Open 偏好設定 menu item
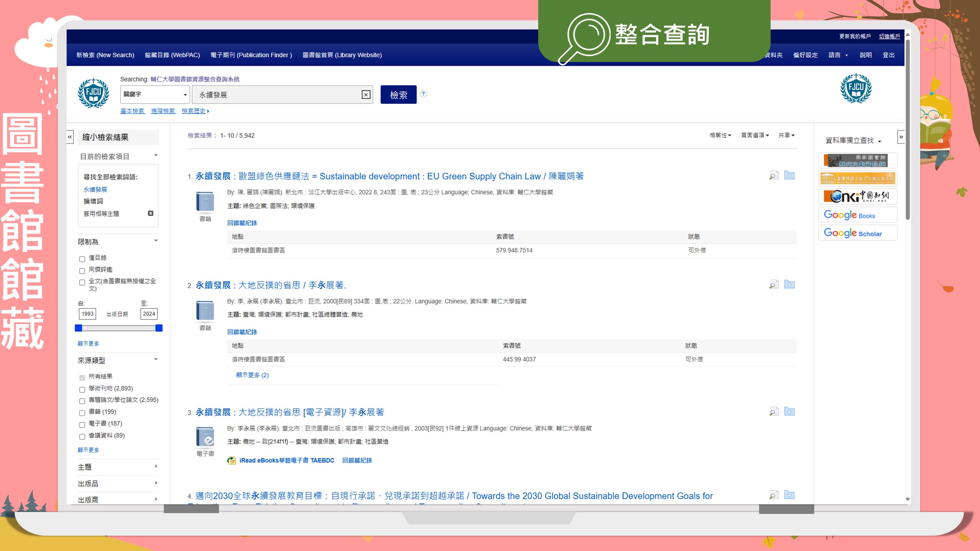The width and height of the screenshot is (980, 551). (805, 55)
